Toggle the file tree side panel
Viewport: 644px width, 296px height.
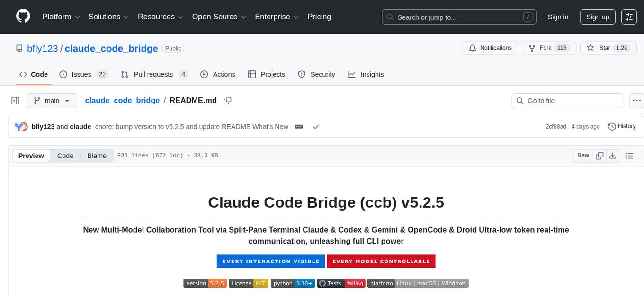point(15,100)
